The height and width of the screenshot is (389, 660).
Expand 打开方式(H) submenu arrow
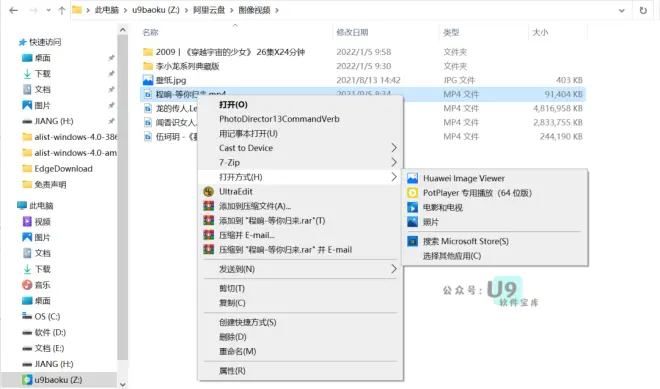394,177
